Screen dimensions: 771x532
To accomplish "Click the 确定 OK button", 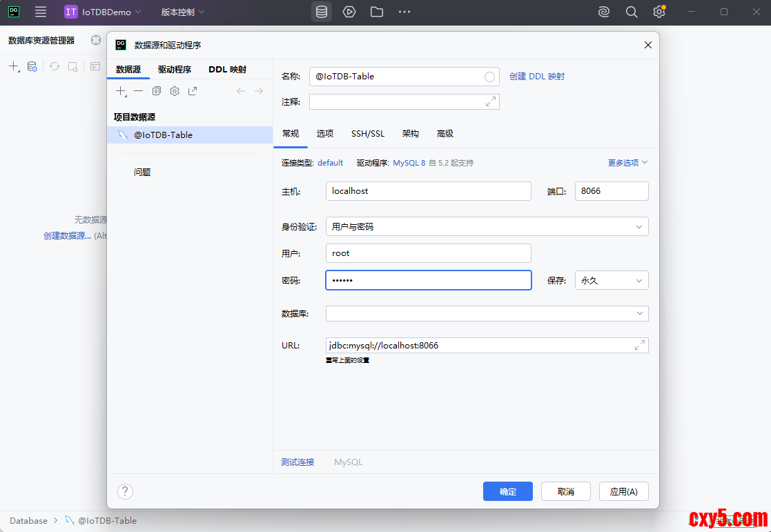I will coord(507,491).
